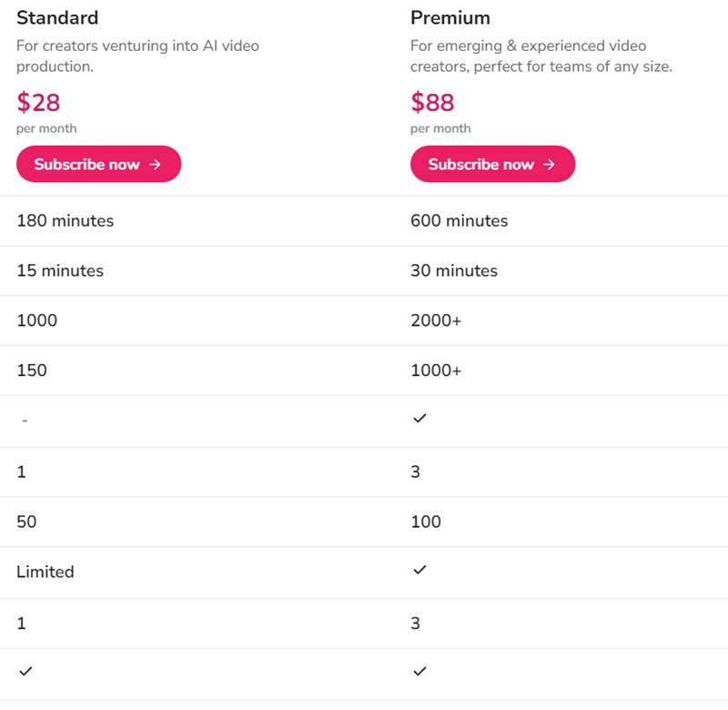
Task: Click the dash icon in the Standard column
Action: (x=24, y=421)
